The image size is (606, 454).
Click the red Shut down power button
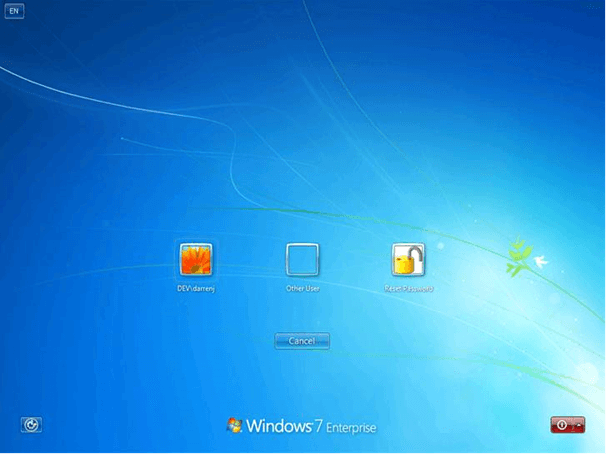tap(562, 425)
